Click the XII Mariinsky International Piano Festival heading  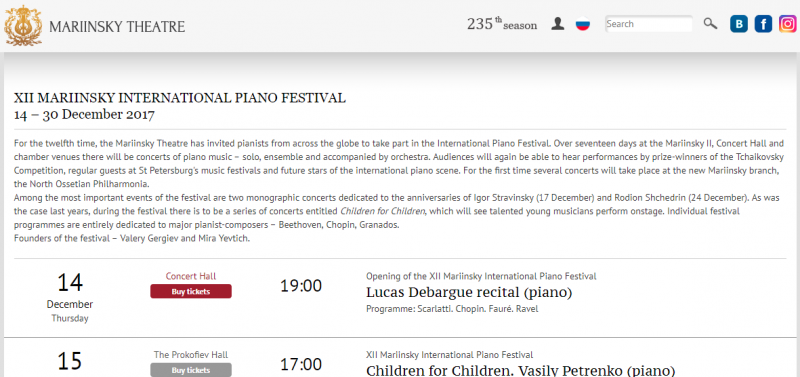click(180, 98)
